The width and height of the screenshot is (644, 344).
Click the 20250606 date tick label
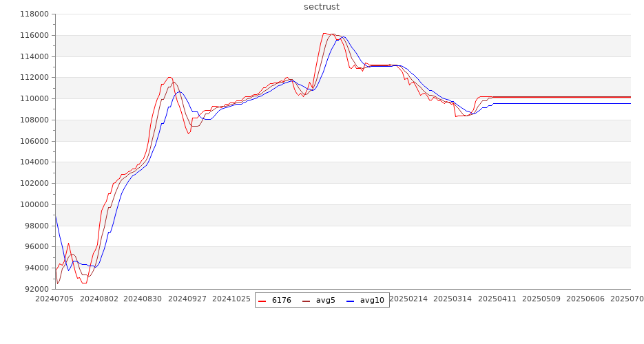pos(585,299)
